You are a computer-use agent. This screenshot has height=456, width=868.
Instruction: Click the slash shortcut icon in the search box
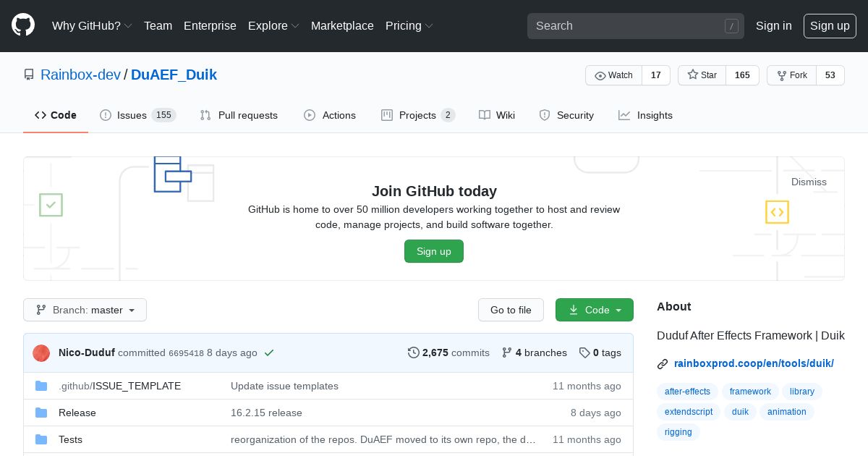pos(731,26)
